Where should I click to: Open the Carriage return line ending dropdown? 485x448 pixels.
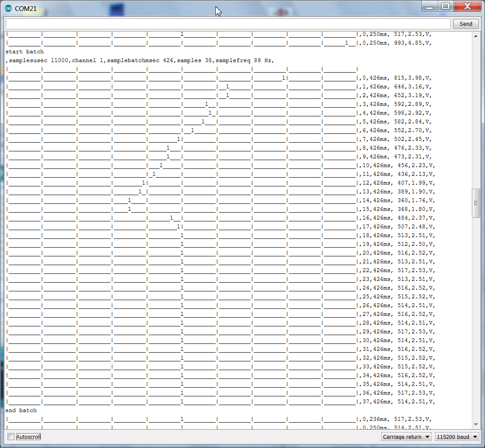click(x=406, y=437)
